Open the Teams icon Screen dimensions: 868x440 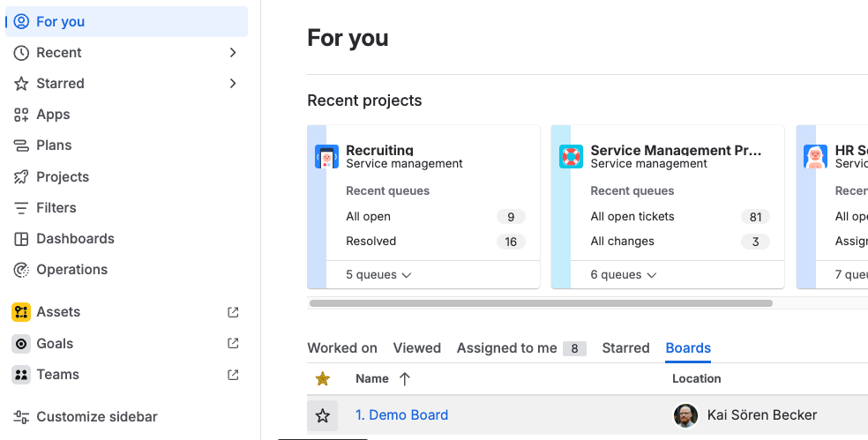point(21,375)
